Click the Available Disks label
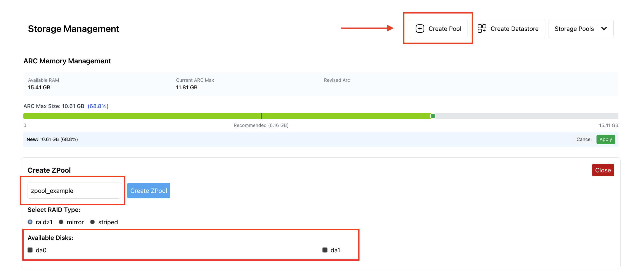 (x=51, y=238)
